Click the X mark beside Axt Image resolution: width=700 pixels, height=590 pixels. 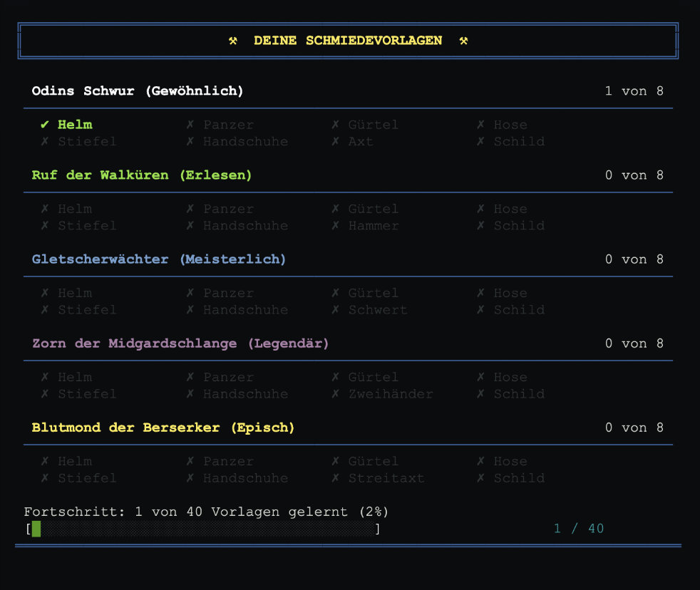[x=335, y=142]
